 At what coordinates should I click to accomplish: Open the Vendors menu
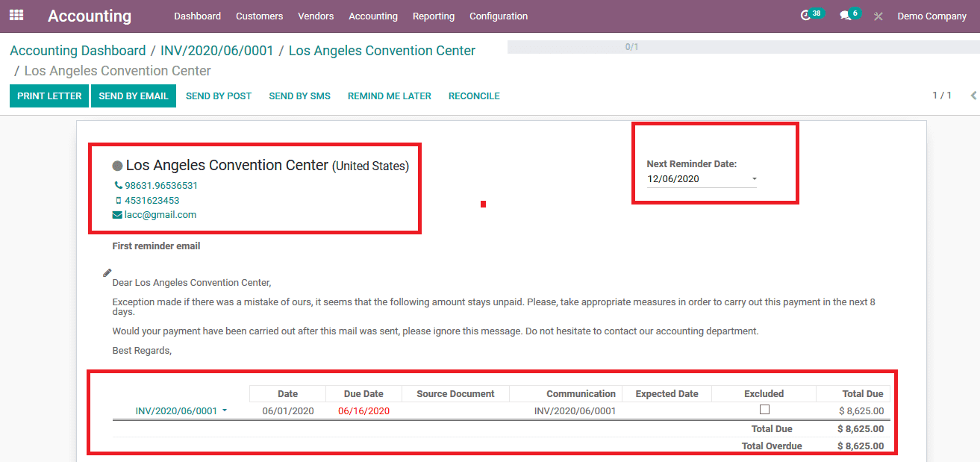(316, 16)
